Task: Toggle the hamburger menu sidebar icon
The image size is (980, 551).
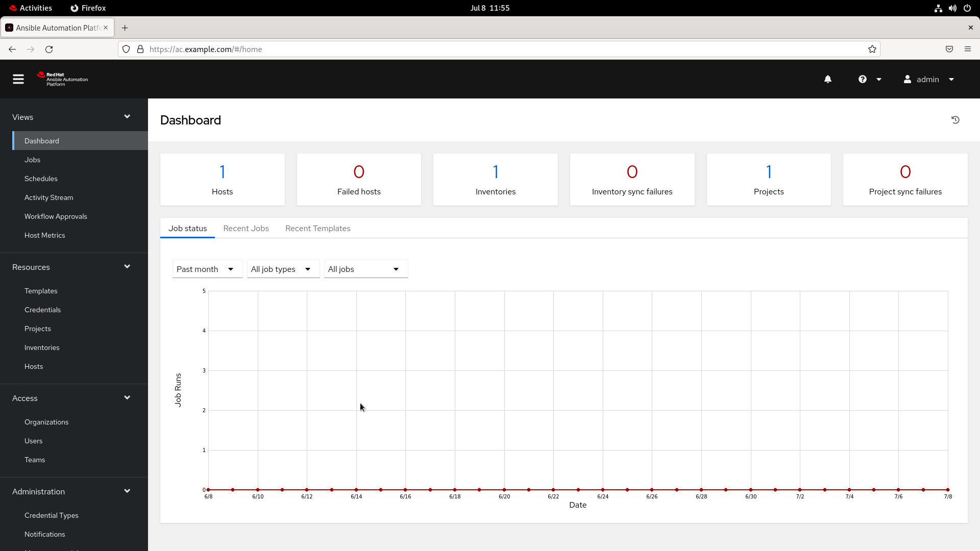Action: (18, 79)
